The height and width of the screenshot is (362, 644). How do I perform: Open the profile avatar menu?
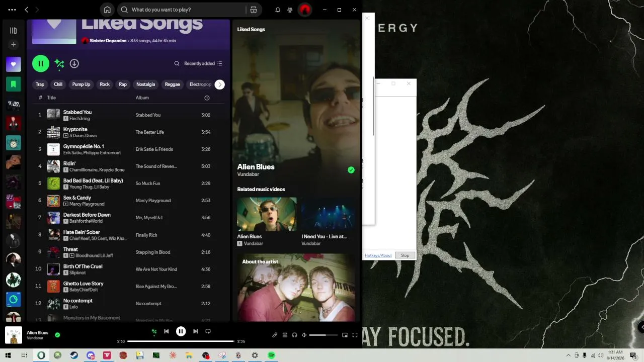pyautogui.click(x=304, y=10)
